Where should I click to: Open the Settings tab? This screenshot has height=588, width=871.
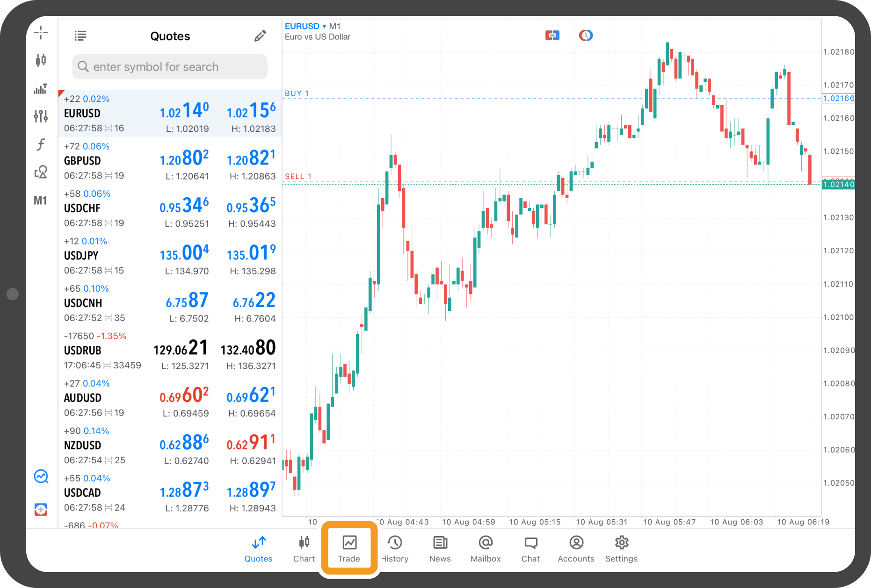click(x=621, y=549)
